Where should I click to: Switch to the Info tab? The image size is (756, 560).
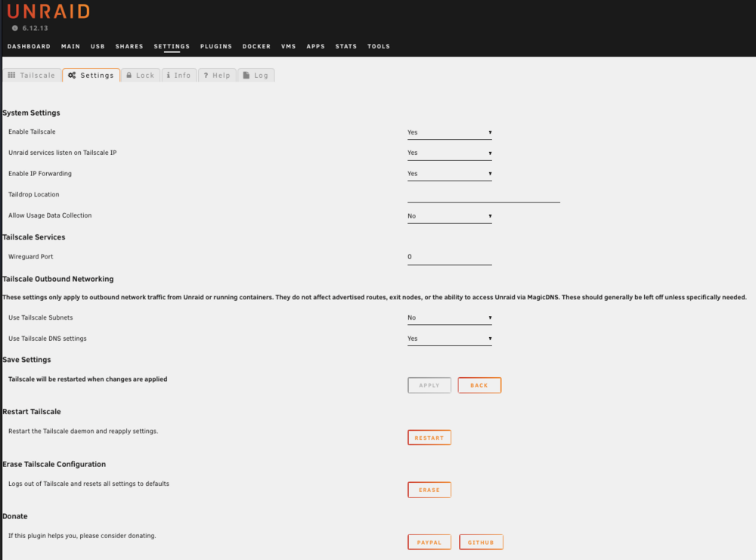[179, 75]
